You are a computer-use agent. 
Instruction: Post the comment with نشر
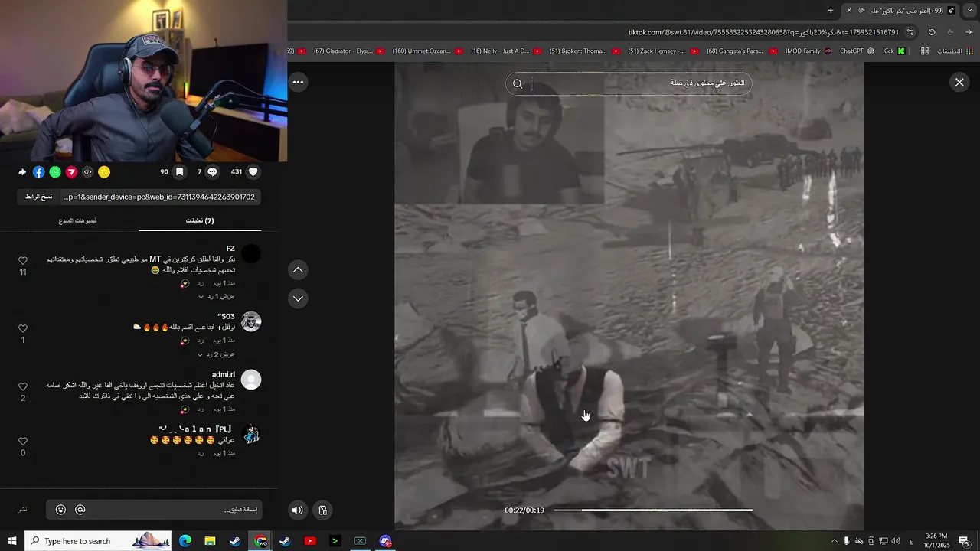tap(23, 510)
